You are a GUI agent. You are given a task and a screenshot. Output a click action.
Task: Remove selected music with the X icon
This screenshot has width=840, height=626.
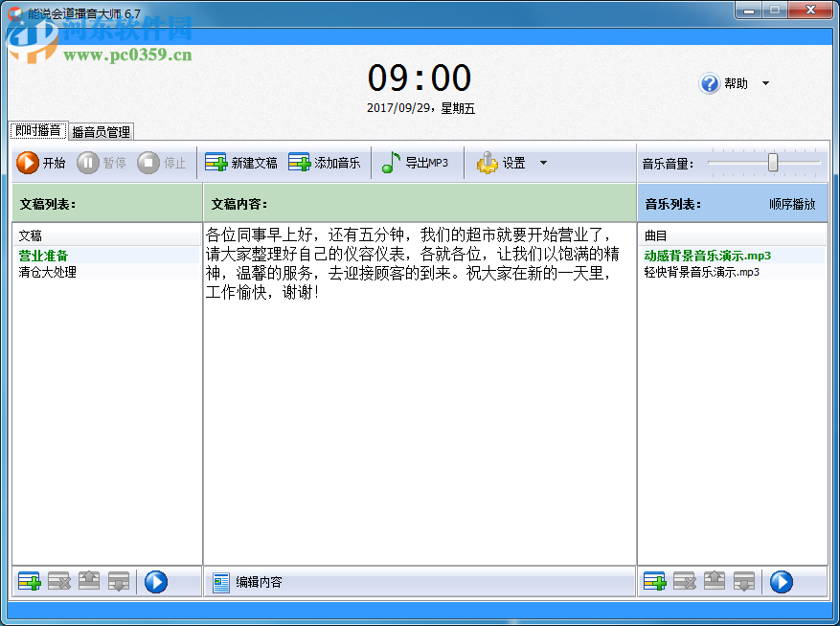[x=686, y=581]
